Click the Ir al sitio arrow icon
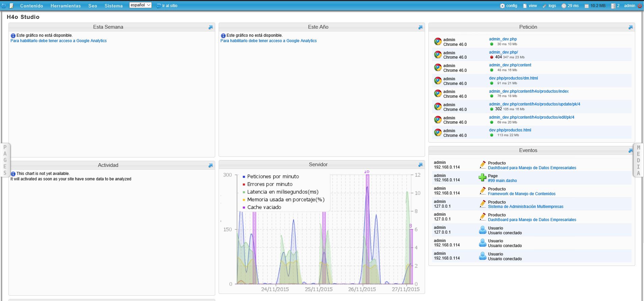The image size is (644, 301). click(159, 6)
